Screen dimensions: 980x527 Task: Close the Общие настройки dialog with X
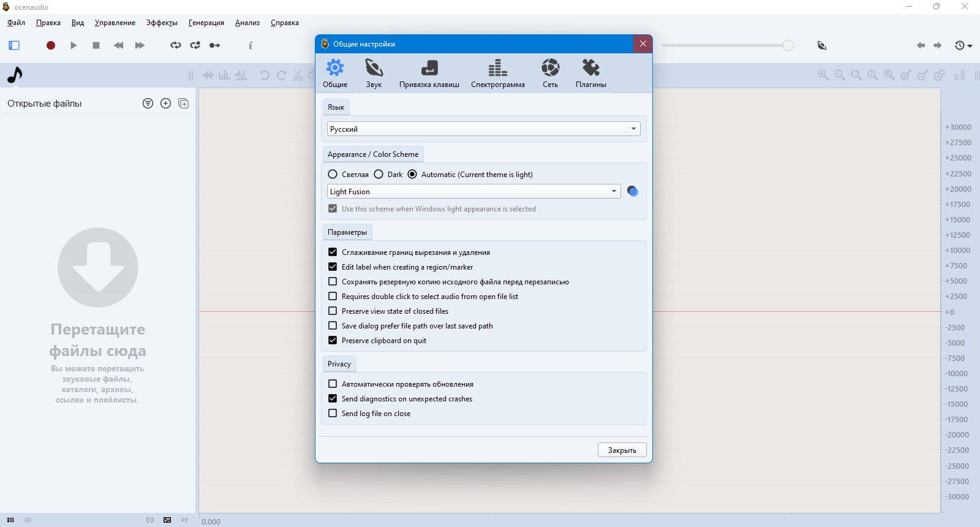tap(643, 44)
